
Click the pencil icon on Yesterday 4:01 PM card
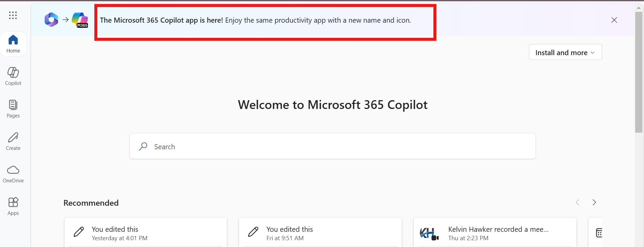[x=79, y=232]
